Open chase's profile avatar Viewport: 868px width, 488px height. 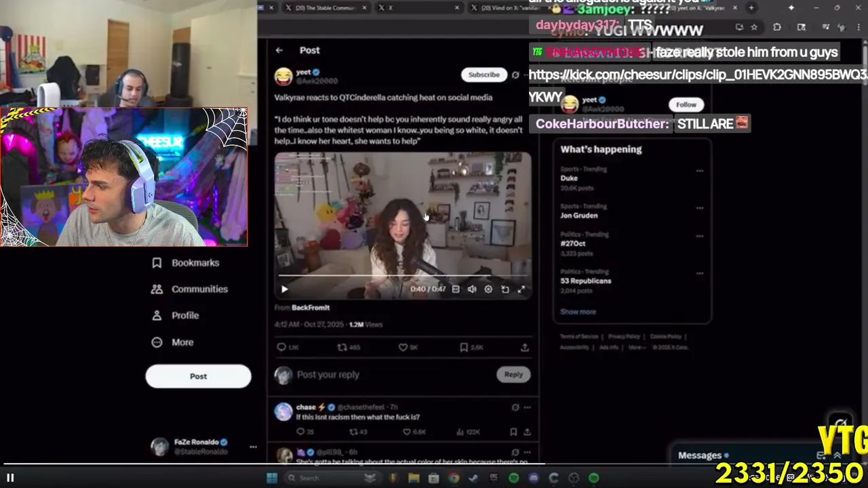pyautogui.click(x=283, y=411)
